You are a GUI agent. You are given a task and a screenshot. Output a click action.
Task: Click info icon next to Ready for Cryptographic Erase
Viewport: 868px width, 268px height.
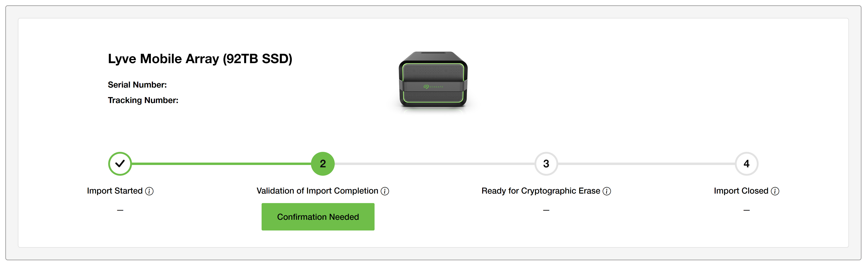coord(607,191)
